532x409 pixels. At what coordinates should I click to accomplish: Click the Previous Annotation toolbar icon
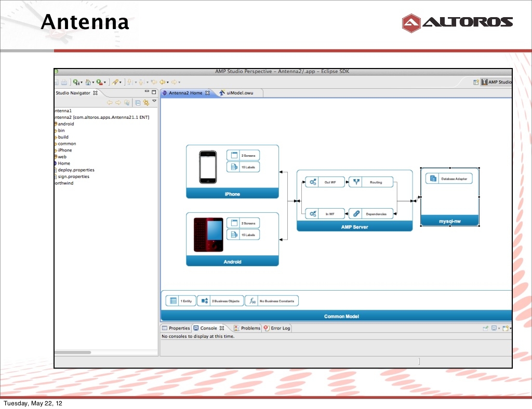(x=142, y=82)
